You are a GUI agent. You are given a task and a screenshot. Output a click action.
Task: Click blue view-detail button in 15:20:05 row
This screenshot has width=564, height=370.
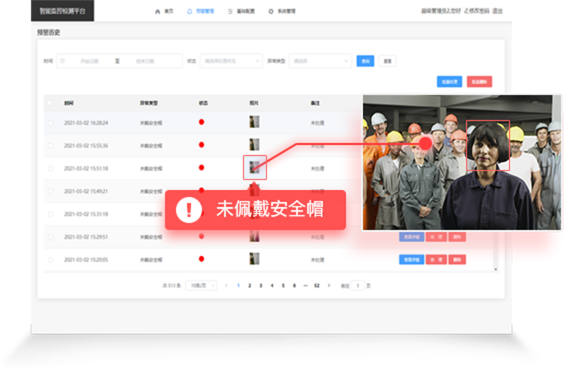[x=411, y=260]
